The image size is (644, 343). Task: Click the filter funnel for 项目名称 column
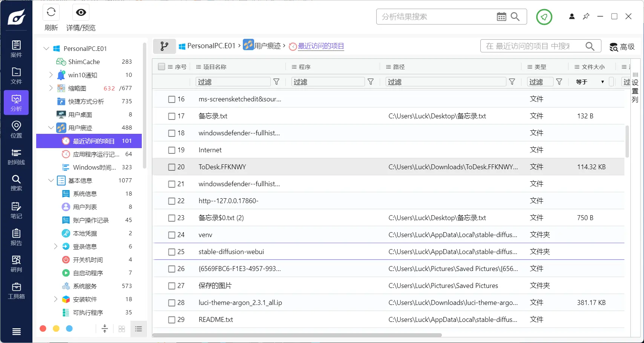click(x=276, y=82)
